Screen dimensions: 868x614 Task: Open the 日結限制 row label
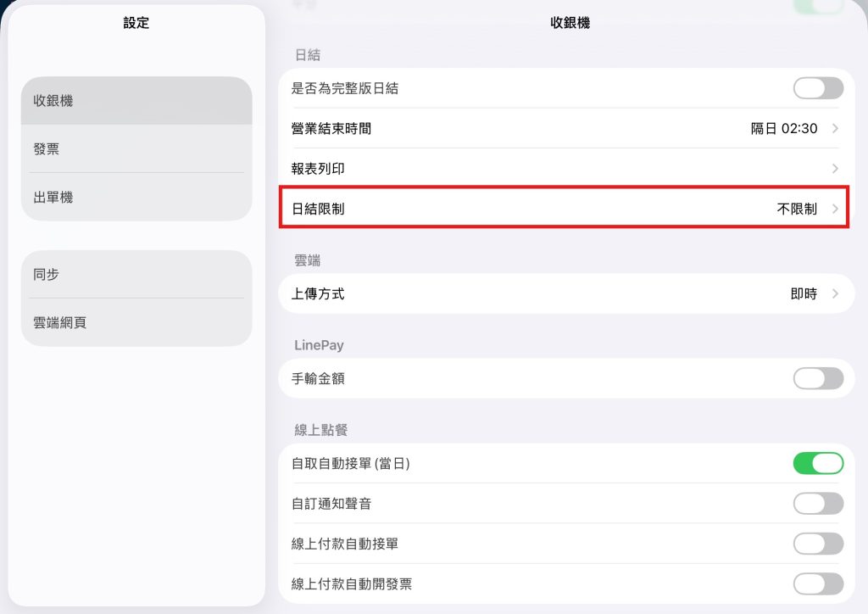click(319, 209)
